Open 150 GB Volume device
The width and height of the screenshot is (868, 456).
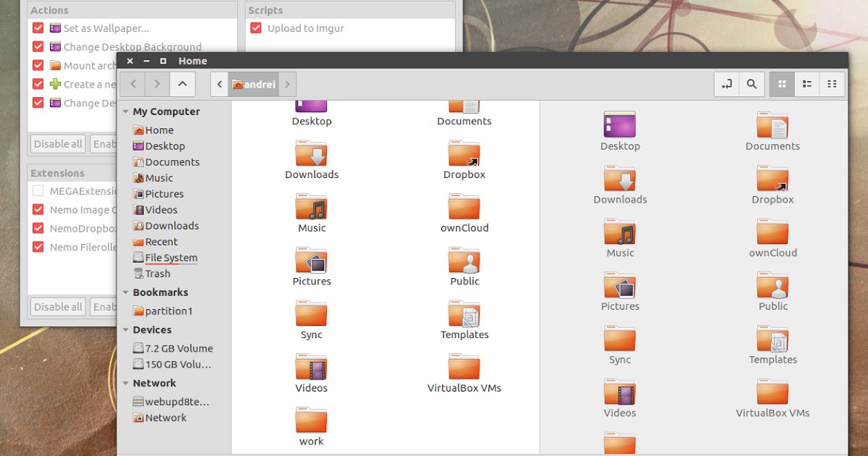click(x=172, y=364)
